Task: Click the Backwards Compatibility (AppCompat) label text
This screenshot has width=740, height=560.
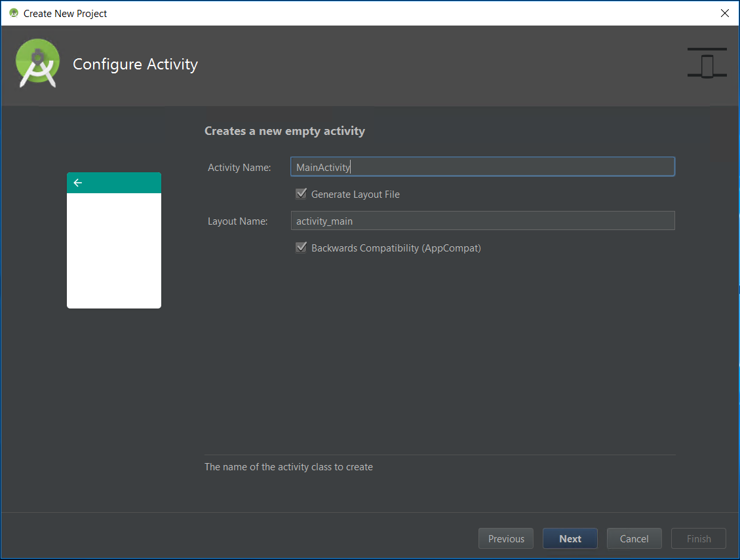Action: point(396,248)
